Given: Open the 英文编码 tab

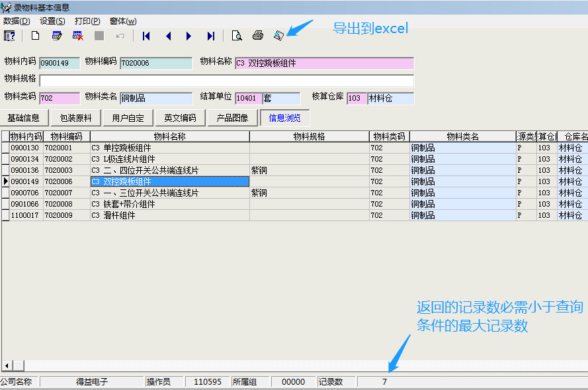Looking at the screenshot, I should pyautogui.click(x=180, y=119).
